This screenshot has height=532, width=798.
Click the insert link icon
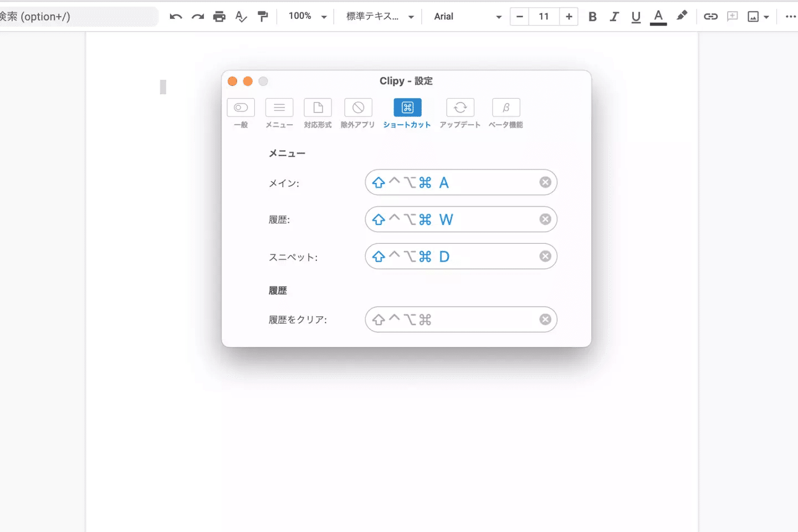click(710, 17)
